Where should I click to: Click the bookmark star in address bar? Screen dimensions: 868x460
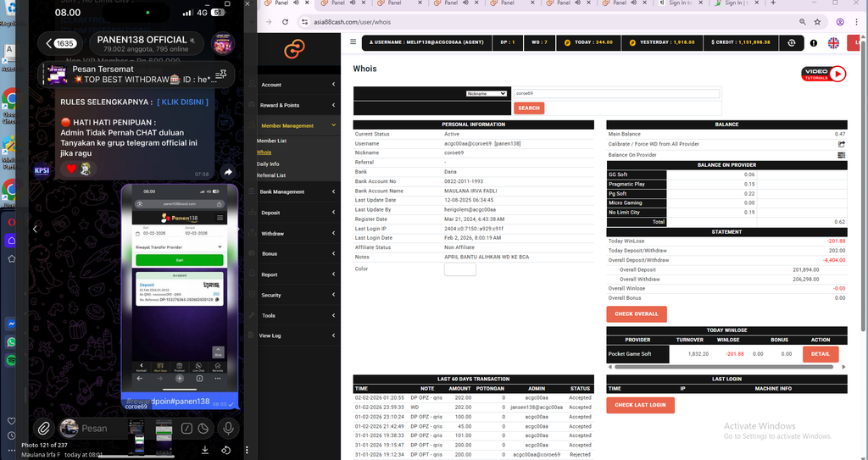coord(818,22)
